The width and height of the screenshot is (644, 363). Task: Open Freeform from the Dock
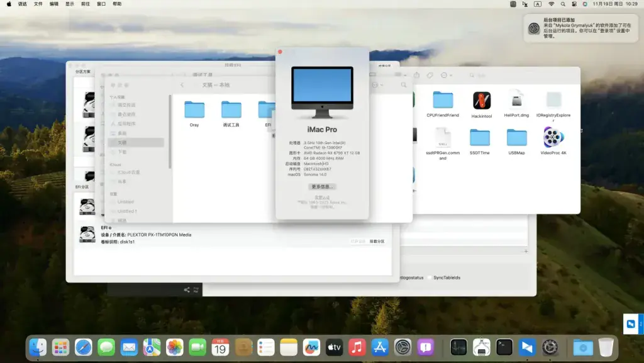point(311,348)
